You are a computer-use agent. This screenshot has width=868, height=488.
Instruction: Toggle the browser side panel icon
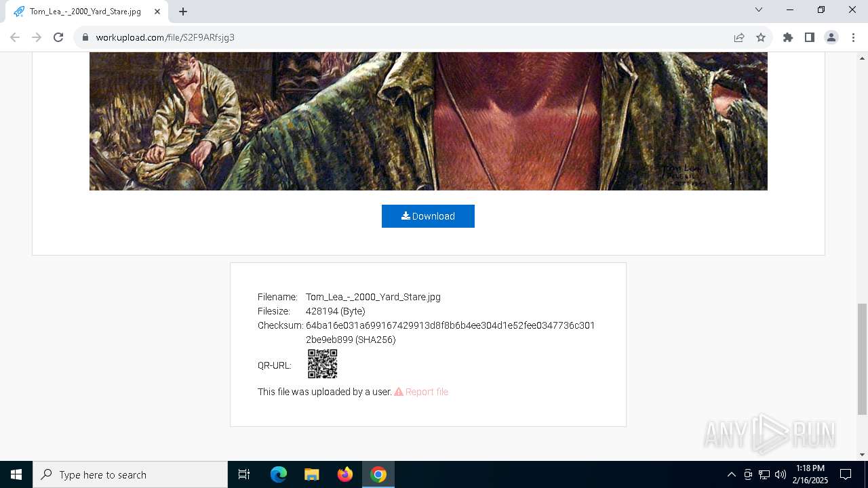(x=810, y=37)
